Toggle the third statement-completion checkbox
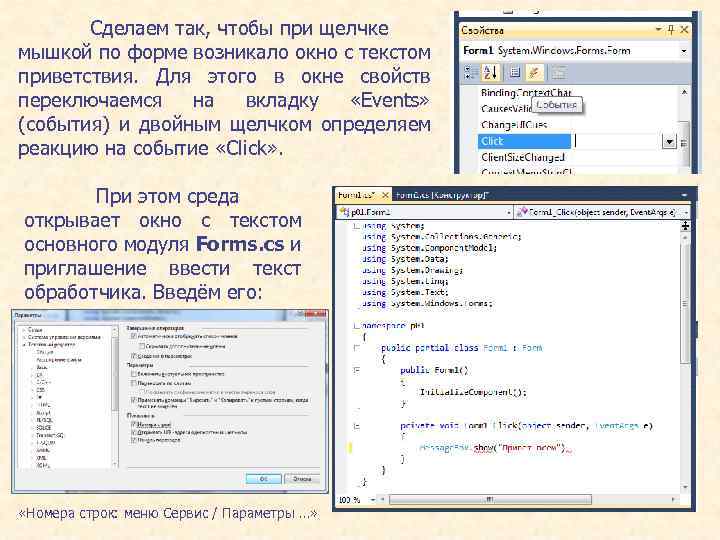Image resolution: width=720 pixels, height=540 pixels. [x=134, y=356]
